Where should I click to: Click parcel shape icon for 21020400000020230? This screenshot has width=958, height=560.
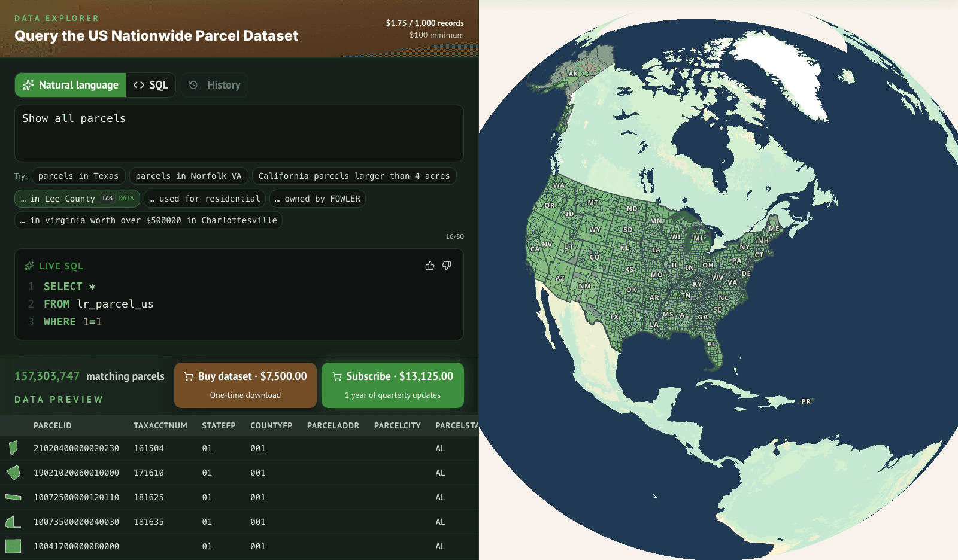click(x=13, y=448)
